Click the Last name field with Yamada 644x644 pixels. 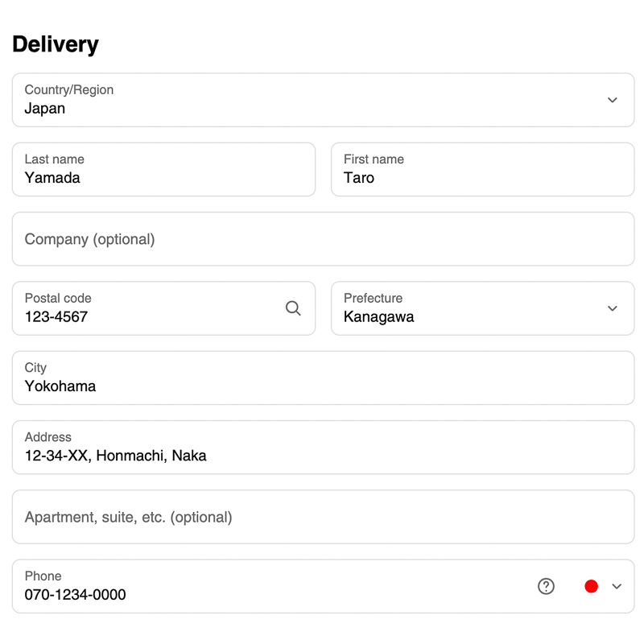[x=164, y=169]
